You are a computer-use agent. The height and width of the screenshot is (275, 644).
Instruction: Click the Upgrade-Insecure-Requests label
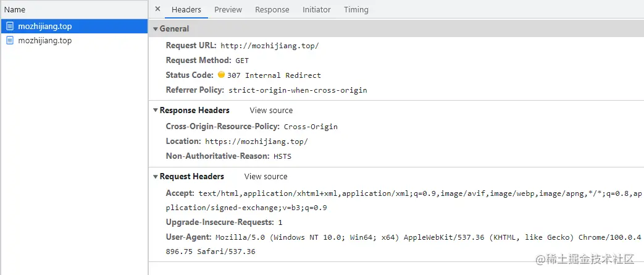click(x=220, y=222)
